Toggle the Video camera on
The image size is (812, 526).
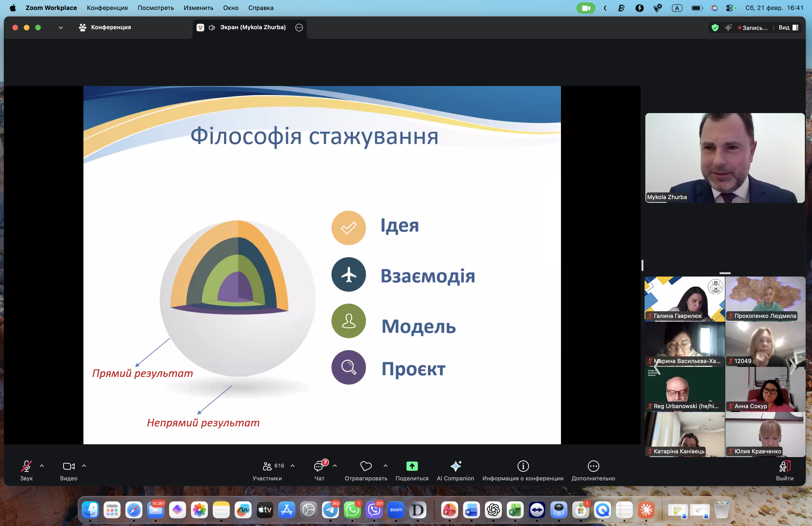tap(69, 466)
